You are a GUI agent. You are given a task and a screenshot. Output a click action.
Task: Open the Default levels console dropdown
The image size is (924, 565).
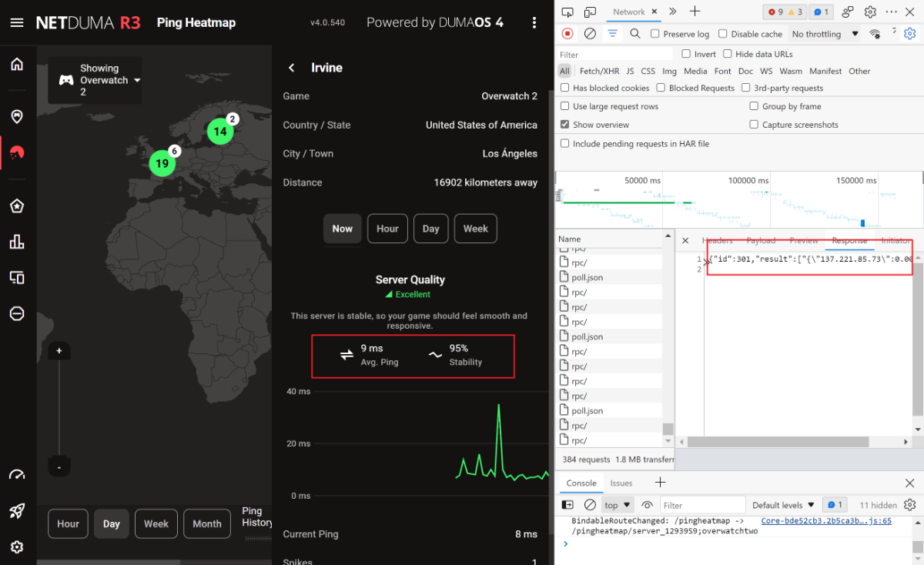coord(782,505)
